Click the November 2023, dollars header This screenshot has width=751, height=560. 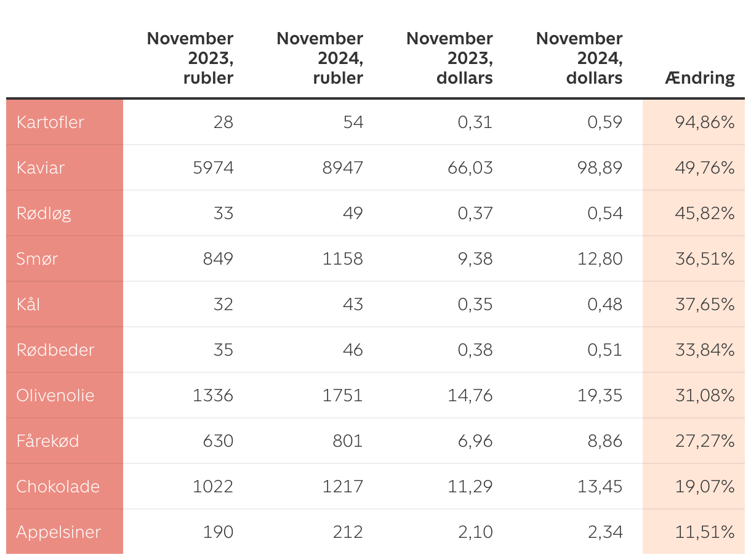(x=450, y=58)
